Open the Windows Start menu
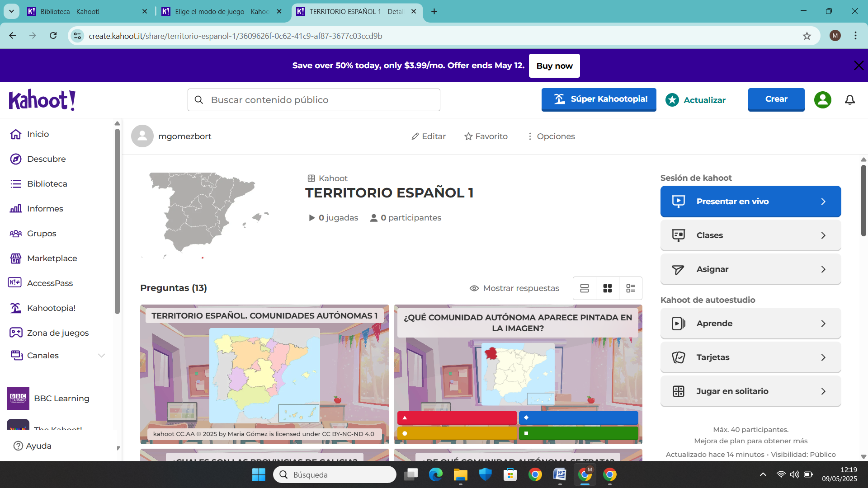Image resolution: width=868 pixels, height=488 pixels. 259,474
